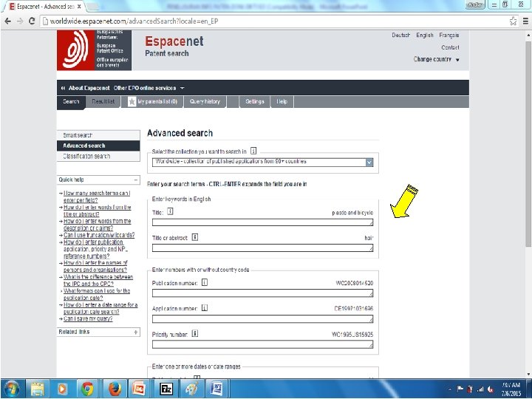Expand the Change country dropdown

click(436, 59)
